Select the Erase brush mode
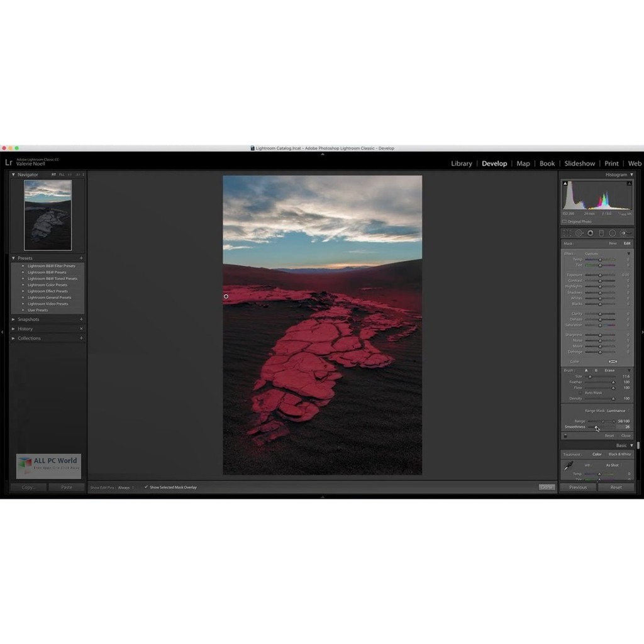 click(x=609, y=370)
